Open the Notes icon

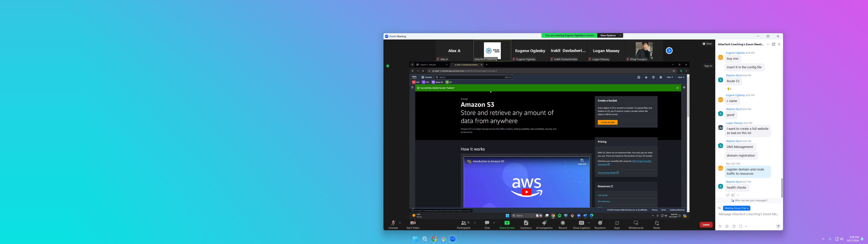coord(657,223)
